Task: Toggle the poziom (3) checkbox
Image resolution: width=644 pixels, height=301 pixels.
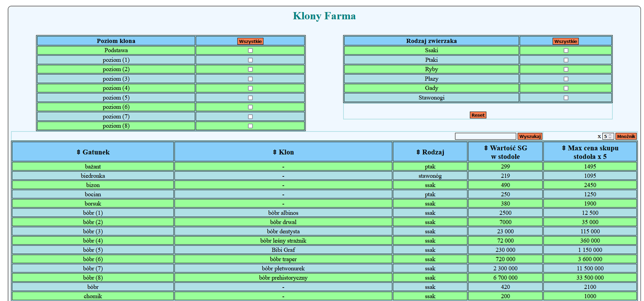Action: pos(251,79)
